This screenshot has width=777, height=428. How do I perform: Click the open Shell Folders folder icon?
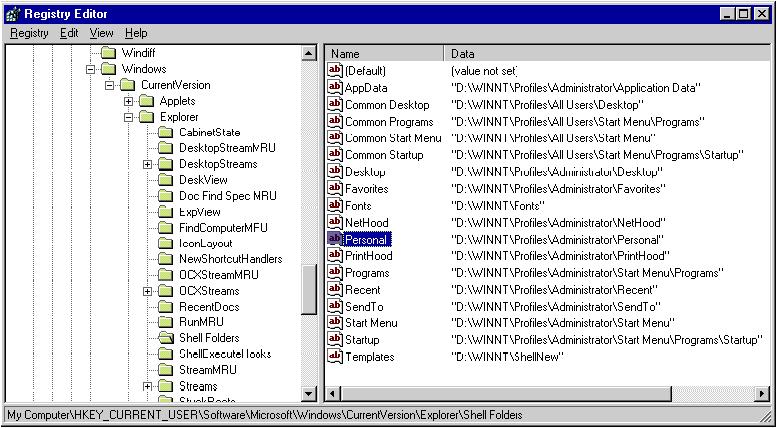pyautogui.click(x=165, y=338)
